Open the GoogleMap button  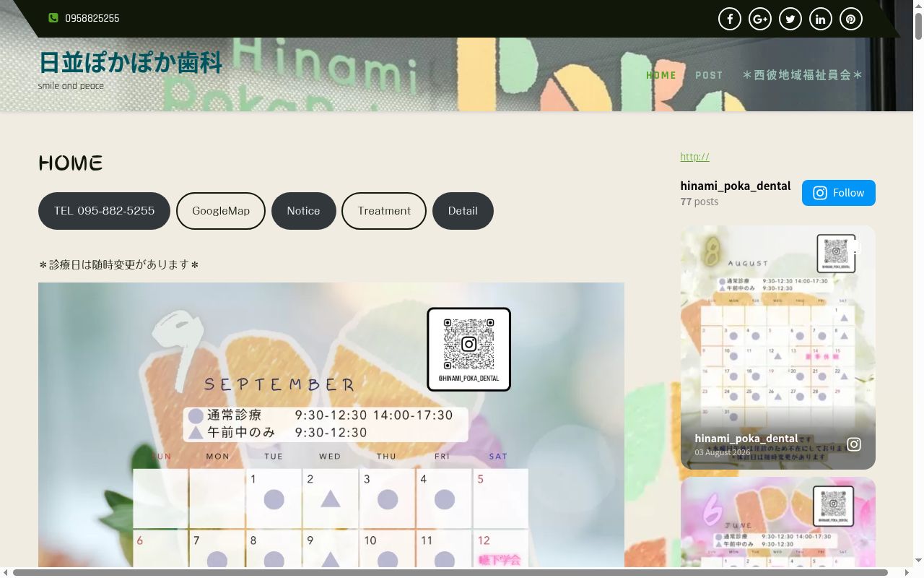221,211
